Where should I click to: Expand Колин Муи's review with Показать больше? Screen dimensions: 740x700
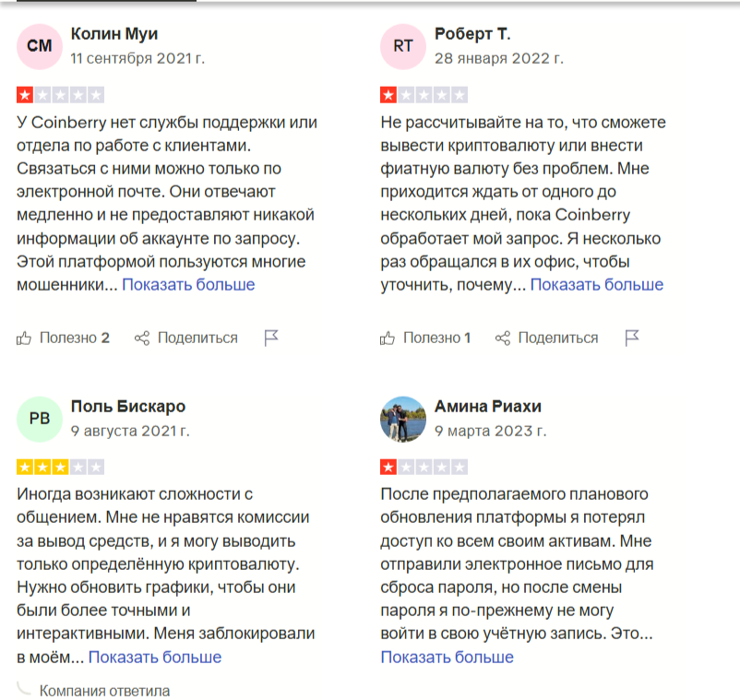click(188, 285)
